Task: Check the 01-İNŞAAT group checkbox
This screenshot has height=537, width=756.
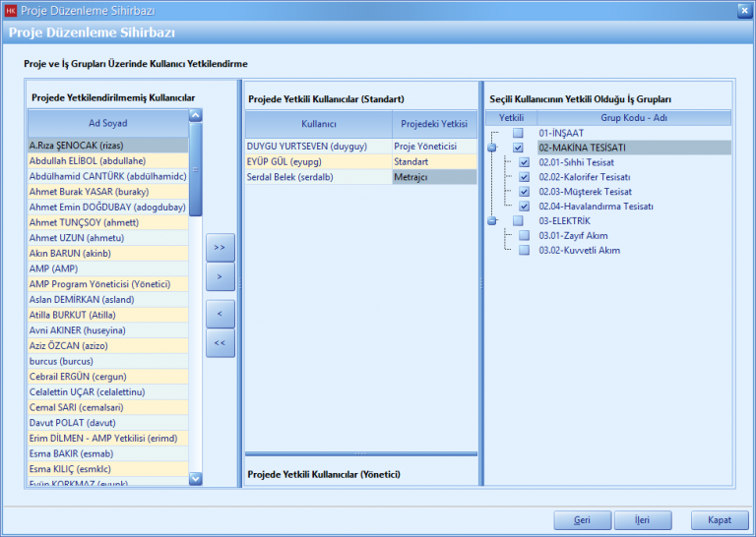Action: point(518,133)
